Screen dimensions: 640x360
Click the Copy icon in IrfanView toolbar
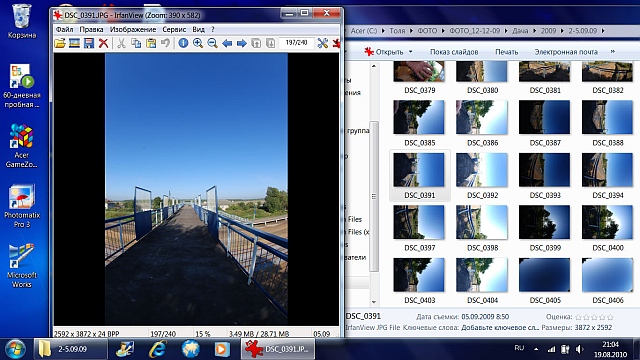tap(136, 43)
